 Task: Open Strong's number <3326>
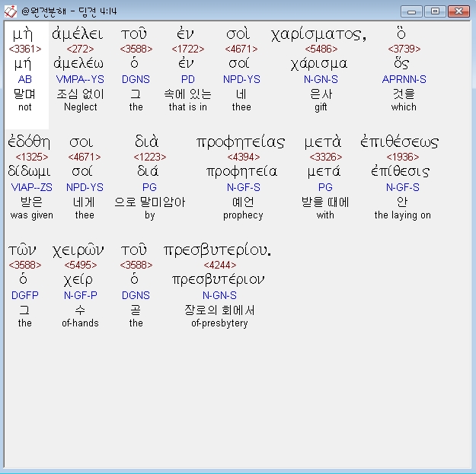point(326,157)
